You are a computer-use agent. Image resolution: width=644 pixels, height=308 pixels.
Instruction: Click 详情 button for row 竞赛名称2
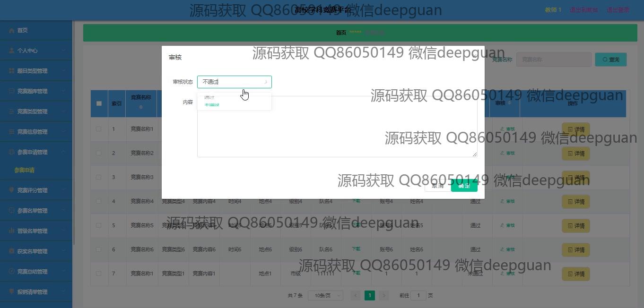(x=576, y=154)
